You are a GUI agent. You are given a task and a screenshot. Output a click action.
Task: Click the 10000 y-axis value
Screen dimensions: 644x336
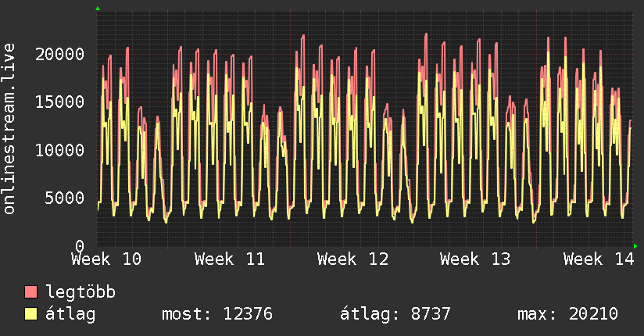60,150
